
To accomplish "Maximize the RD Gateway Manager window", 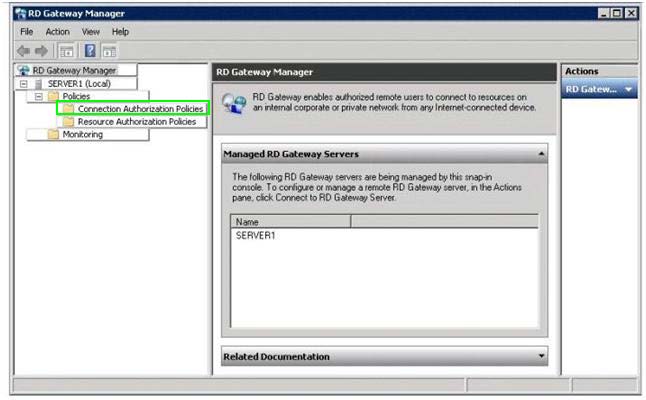I will [617, 13].
